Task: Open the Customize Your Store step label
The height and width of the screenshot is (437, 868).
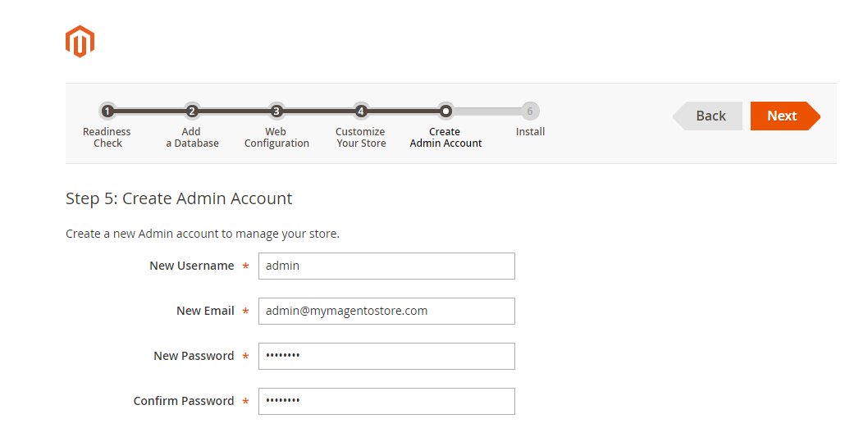Action: (360, 137)
